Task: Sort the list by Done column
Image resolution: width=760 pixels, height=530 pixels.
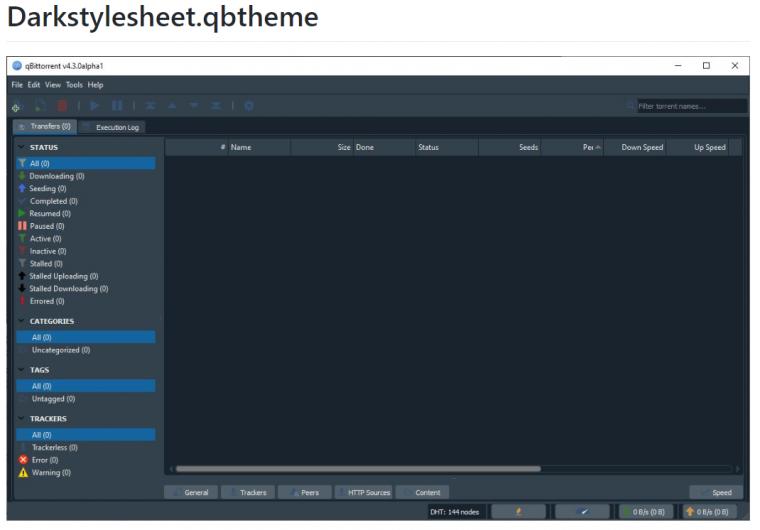Action: point(384,147)
